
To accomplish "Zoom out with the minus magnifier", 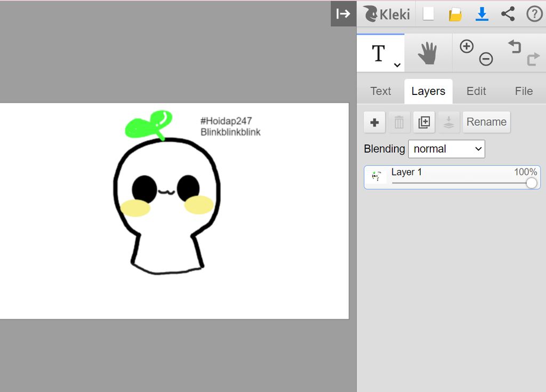I will (486, 59).
